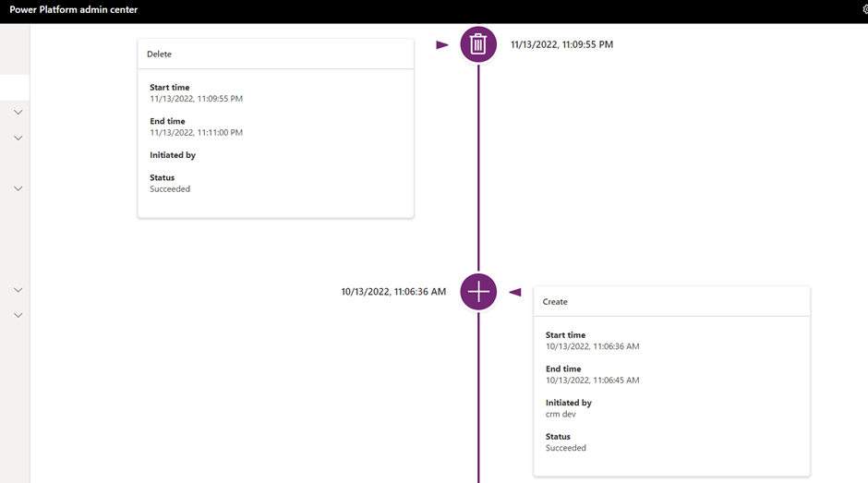Click 'crm dev' under Initiated by
Screen dimensions: 868x483
(x=561, y=415)
